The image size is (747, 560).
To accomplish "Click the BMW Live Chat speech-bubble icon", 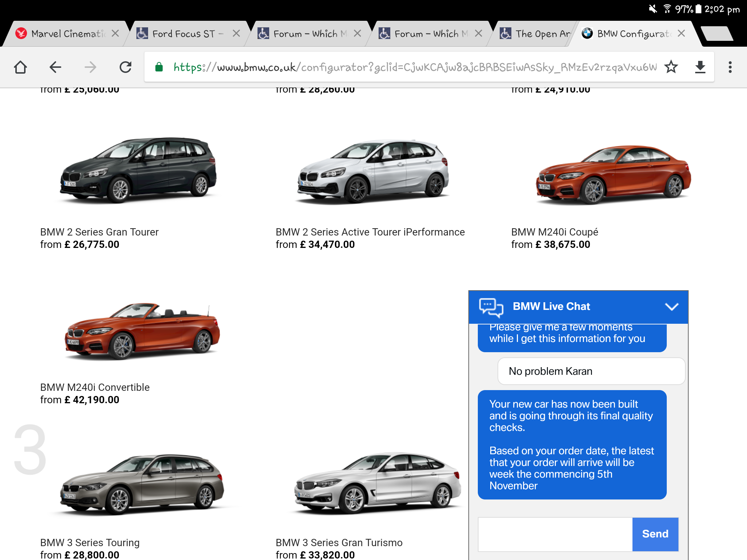I will click(x=491, y=307).
